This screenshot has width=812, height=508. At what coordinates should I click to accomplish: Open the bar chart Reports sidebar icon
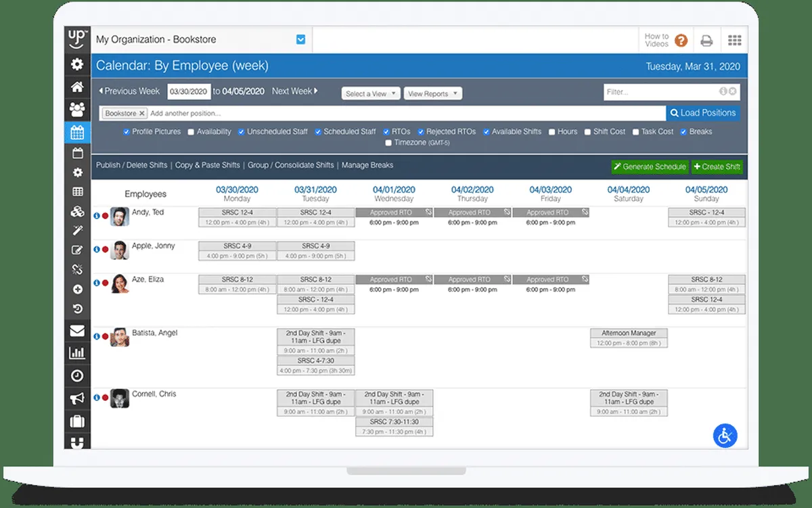pyautogui.click(x=77, y=353)
